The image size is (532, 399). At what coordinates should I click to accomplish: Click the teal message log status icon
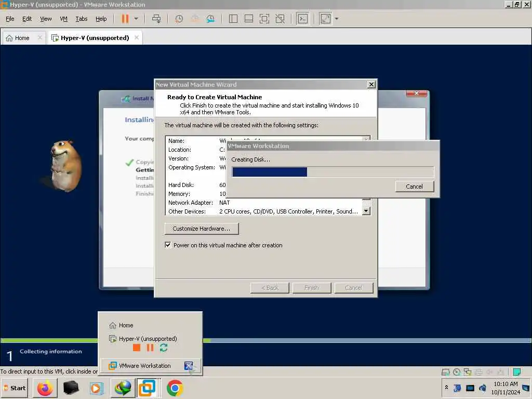517,372
